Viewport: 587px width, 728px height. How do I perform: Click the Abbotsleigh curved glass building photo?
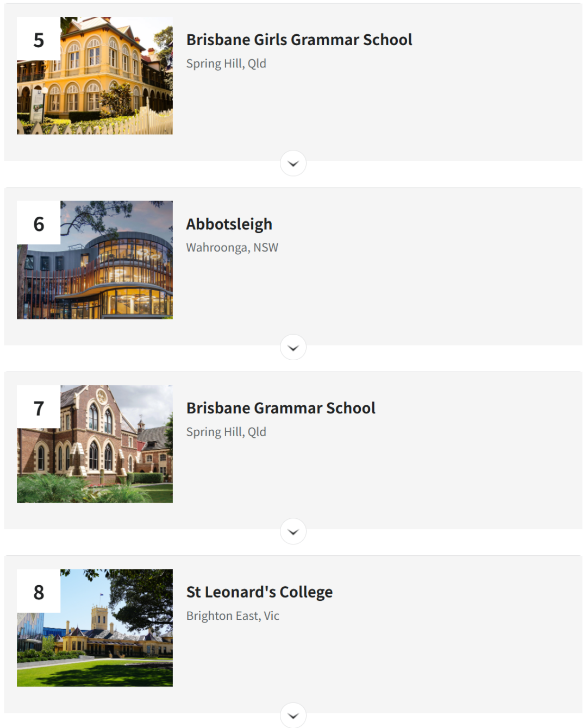[x=95, y=260]
